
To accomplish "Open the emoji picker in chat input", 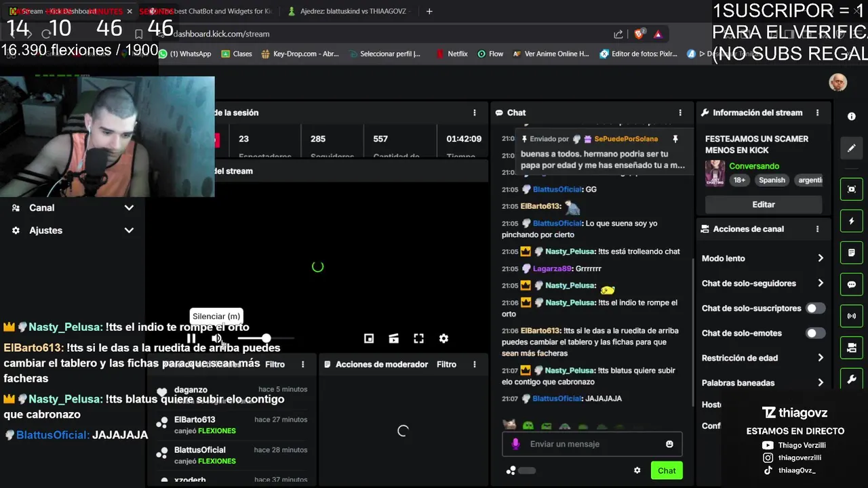I will (x=669, y=444).
